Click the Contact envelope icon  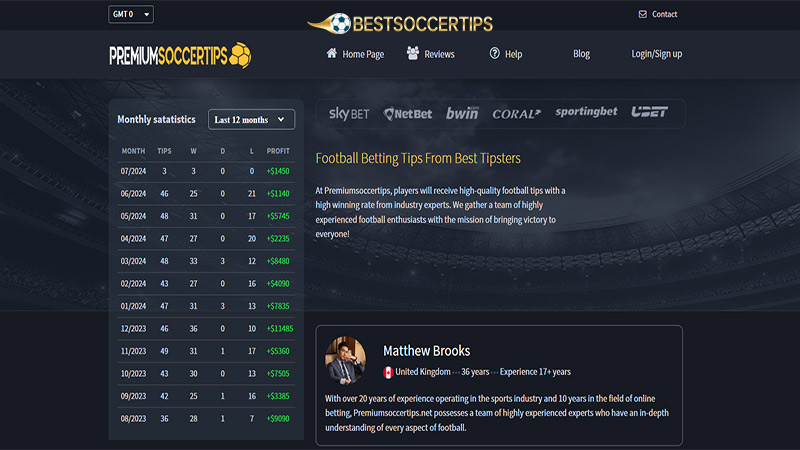(642, 14)
